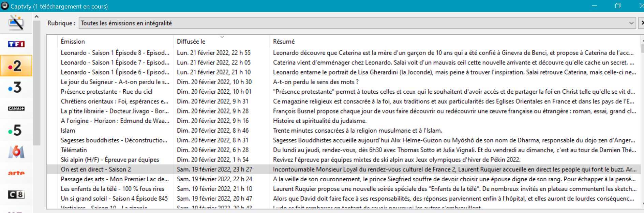Select On est en direct - Saison 2
The height and width of the screenshot is (213, 644).
pyautogui.click(x=343, y=169)
